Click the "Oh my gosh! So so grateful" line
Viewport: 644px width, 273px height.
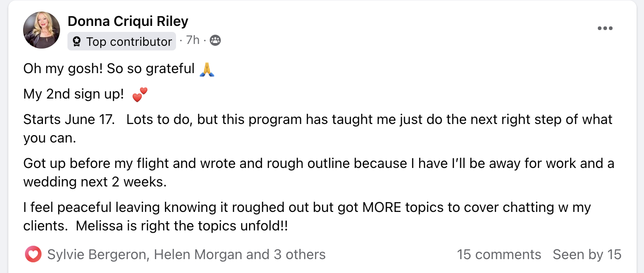(x=109, y=69)
